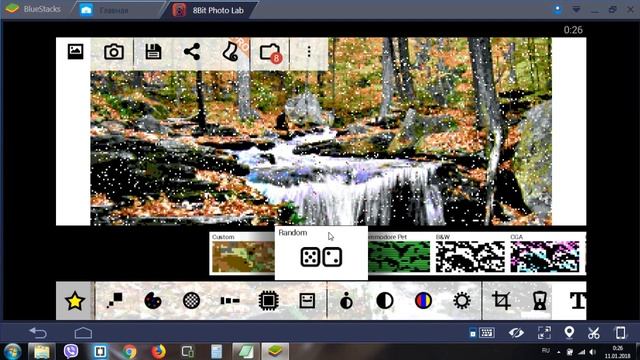The image size is (640, 360).
Task: Toggle the eye visibility icon in BlueStacks bar
Action: 516,333
